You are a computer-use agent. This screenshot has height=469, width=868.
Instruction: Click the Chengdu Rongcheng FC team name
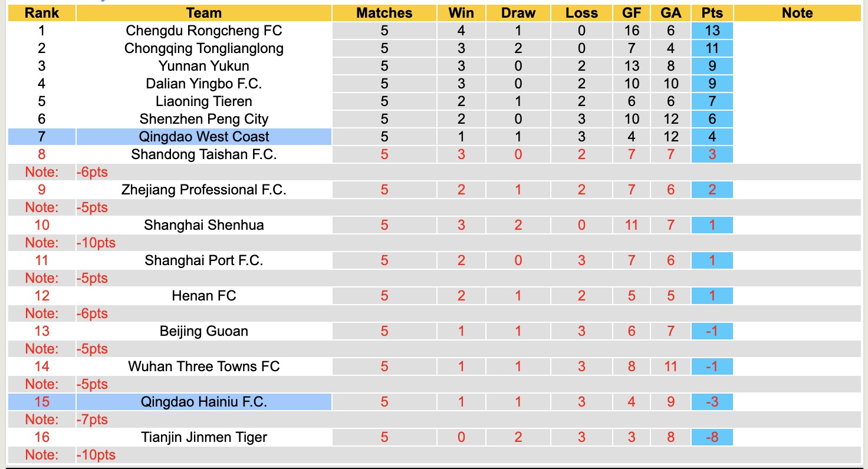tap(204, 31)
